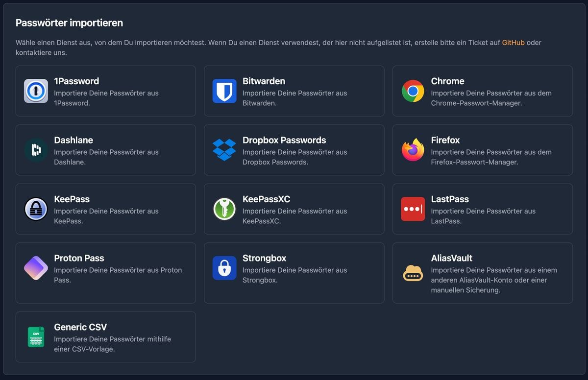Click the 1Password keyhole icon

[x=36, y=91]
